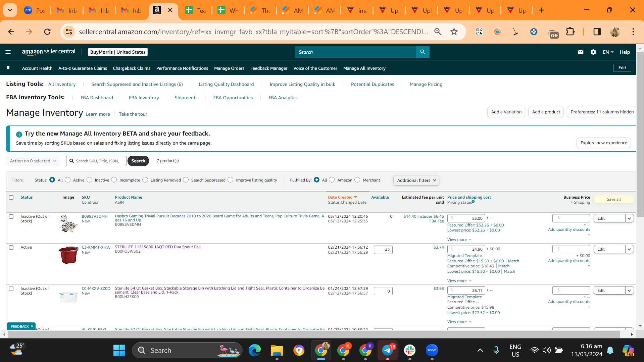Reload the page with refresh icon
The height and width of the screenshot is (362, 644).
(47, 32)
